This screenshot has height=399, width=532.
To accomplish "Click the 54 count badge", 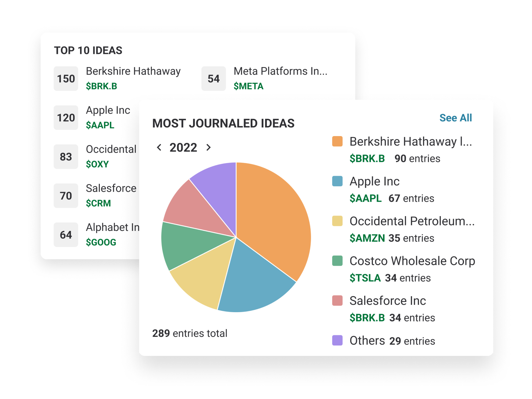I will (x=214, y=79).
